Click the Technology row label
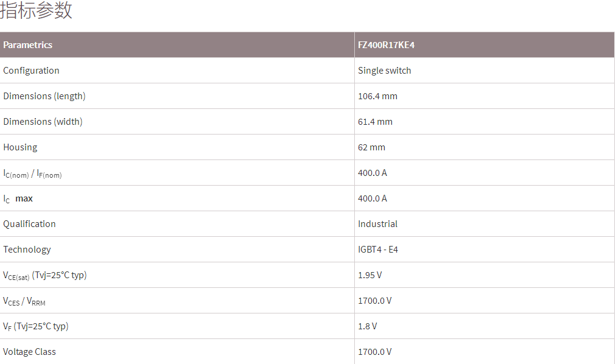 point(27,250)
